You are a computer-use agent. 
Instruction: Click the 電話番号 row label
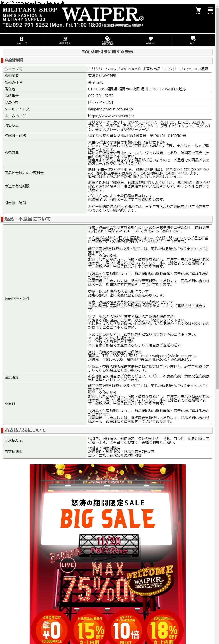click(45, 96)
